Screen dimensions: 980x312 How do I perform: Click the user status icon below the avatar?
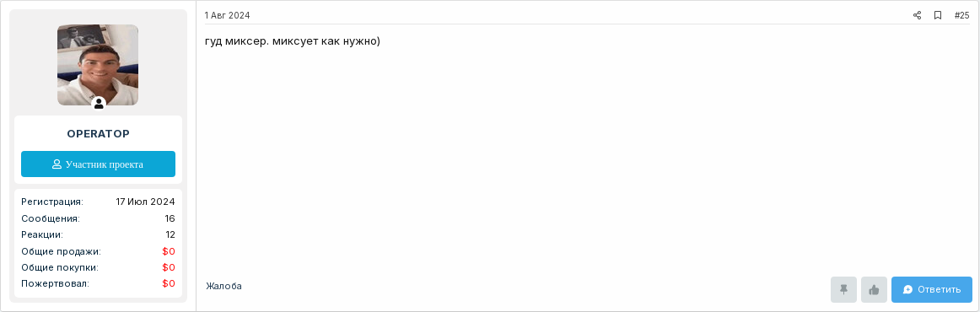coord(98,104)
